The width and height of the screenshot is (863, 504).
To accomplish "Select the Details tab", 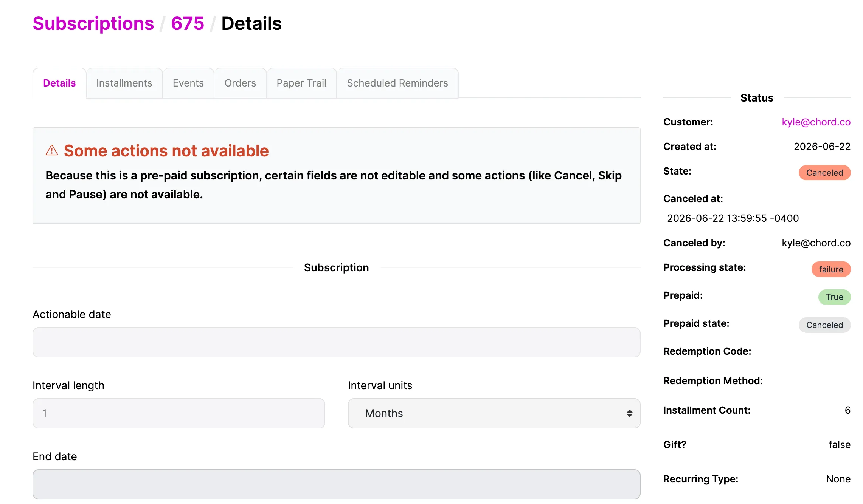I will pos(59,83).
